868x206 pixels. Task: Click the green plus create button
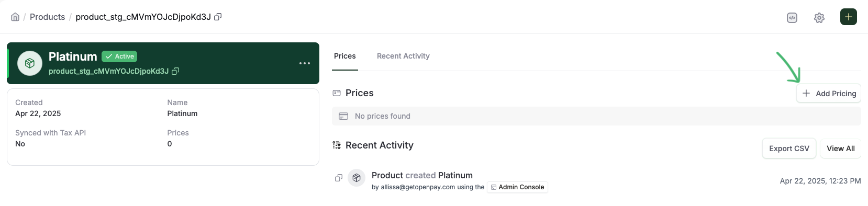pos(849,17)
